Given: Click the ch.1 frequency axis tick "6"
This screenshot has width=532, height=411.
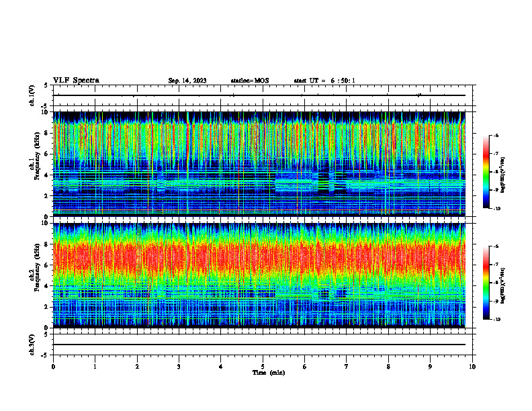Looking at the screenshot, I should [x=47, y=154].
